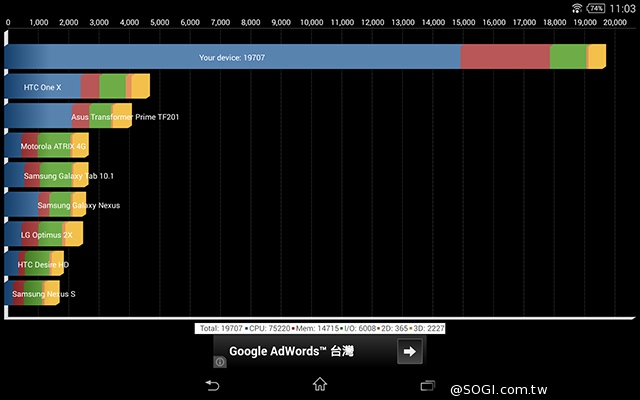Click the ad info icon

coord(219,362)
